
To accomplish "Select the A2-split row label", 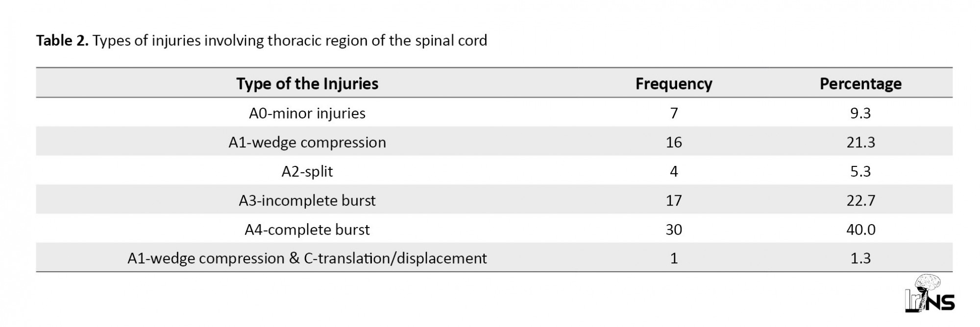I will coord(307,171).
